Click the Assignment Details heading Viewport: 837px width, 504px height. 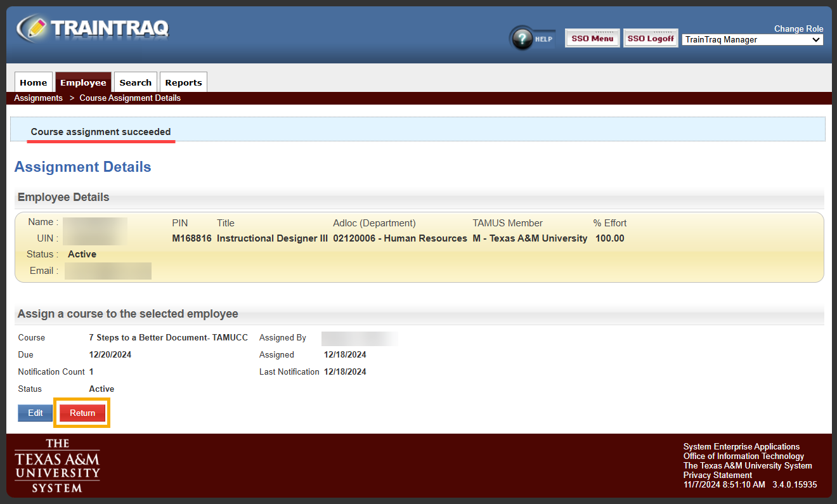click(x=82, y=167)
